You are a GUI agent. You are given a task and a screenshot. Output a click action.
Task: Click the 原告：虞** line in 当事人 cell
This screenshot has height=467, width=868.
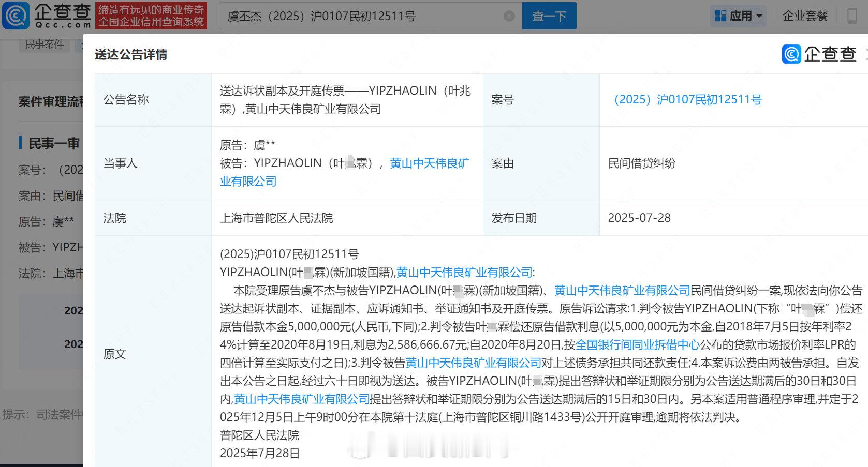coord(247,145)
